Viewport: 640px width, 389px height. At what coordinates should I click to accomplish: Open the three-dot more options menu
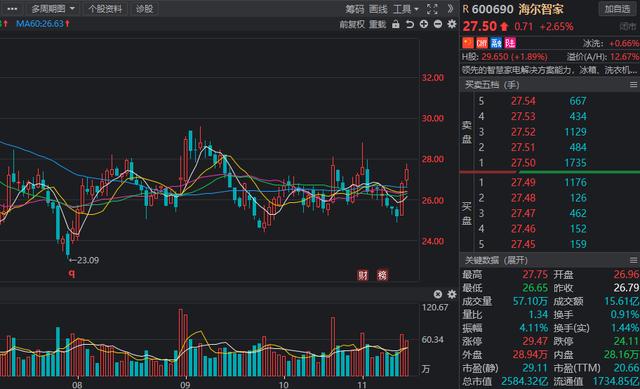click(12, 9)
